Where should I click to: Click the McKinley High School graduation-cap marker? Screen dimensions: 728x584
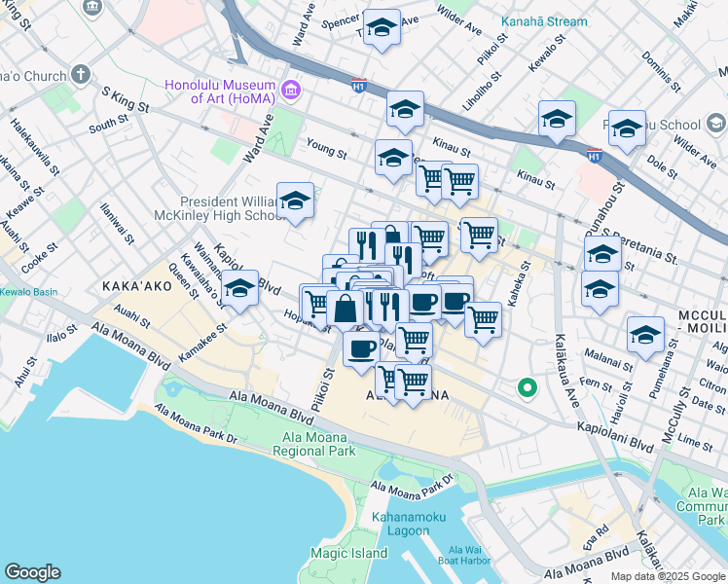click(x=295, y=201)
